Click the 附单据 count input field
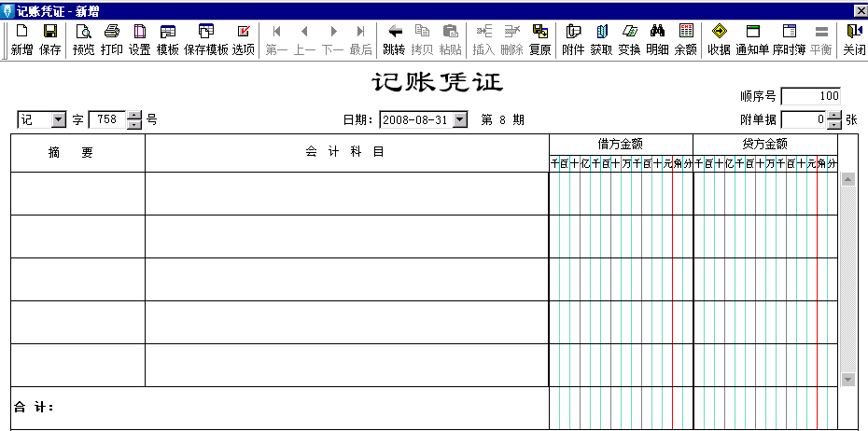This screenshot has height=431, width=868. (x=805, y=119)
